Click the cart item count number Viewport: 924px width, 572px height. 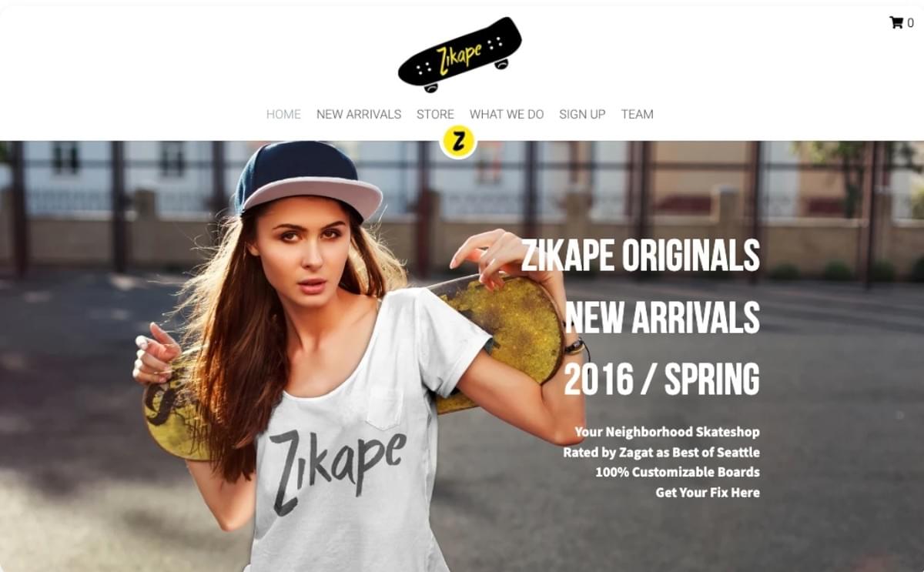[x=910, y=23]
